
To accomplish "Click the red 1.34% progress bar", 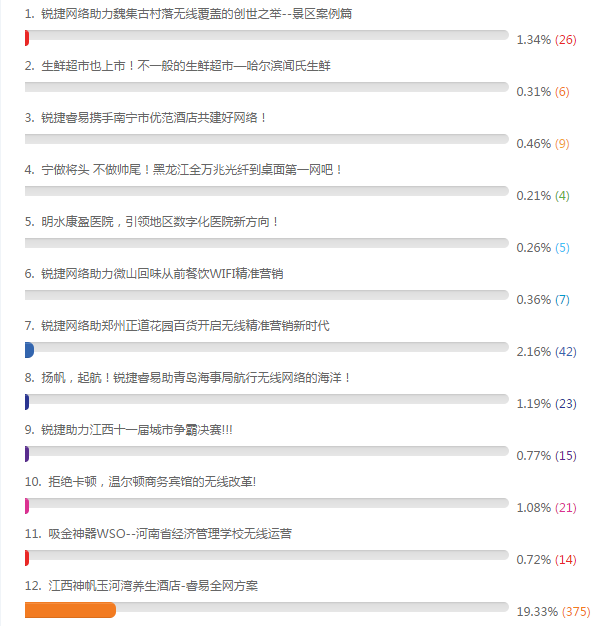I will [x=27, y=38].
